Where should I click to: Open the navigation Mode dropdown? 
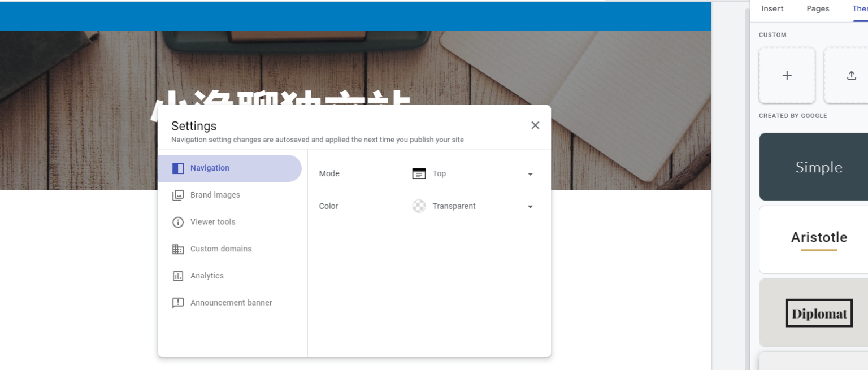(530, 173)
